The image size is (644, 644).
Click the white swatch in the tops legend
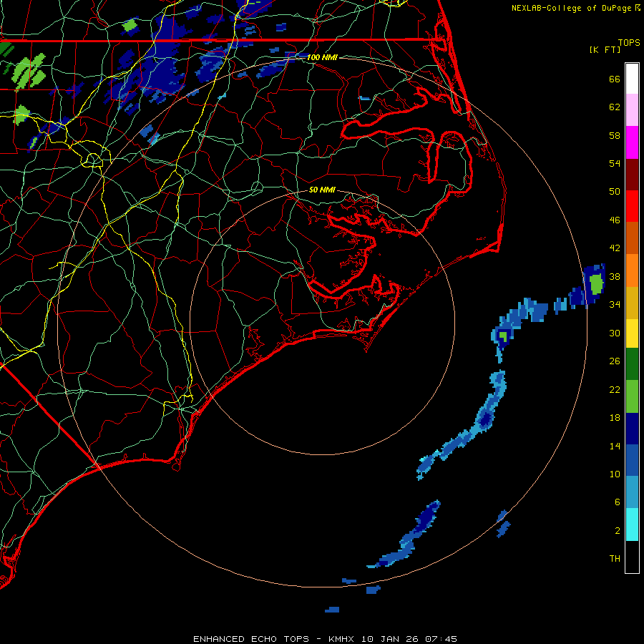click(632, 79)
